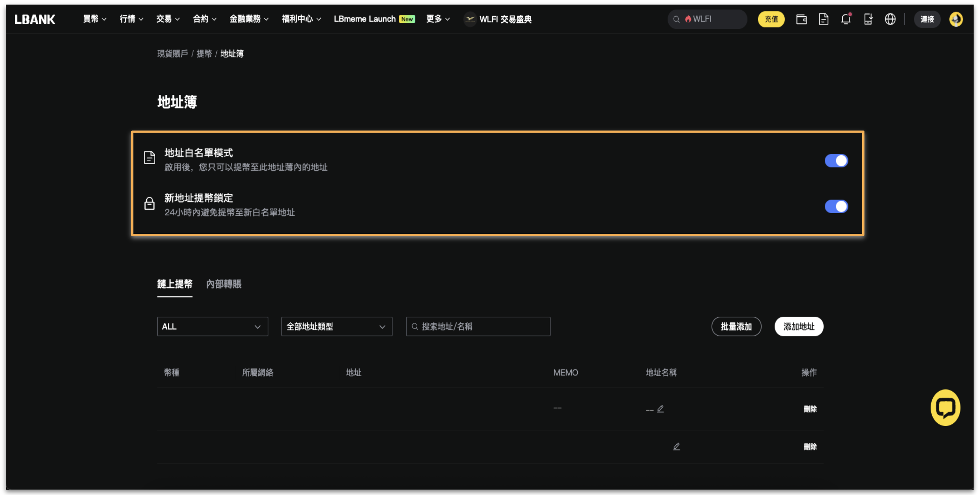Open the 全部地址類型 dropdown
Screen dimensions: 980x495
click(x=336, y=327)
